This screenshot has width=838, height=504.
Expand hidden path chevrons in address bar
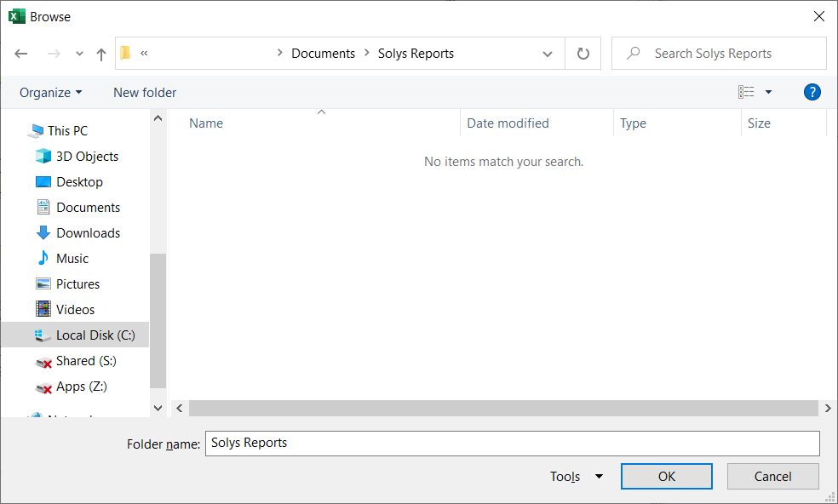(144, 53)
